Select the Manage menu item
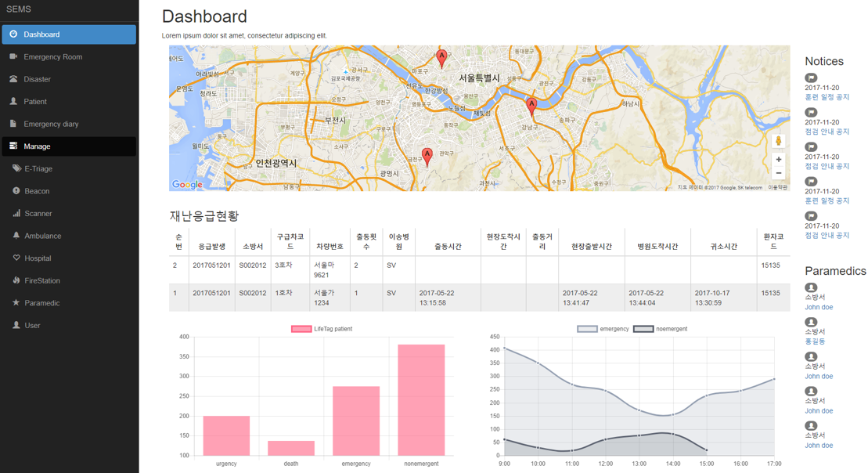The width and height of the screenshot is (868, 473). (x=69, y=146)
